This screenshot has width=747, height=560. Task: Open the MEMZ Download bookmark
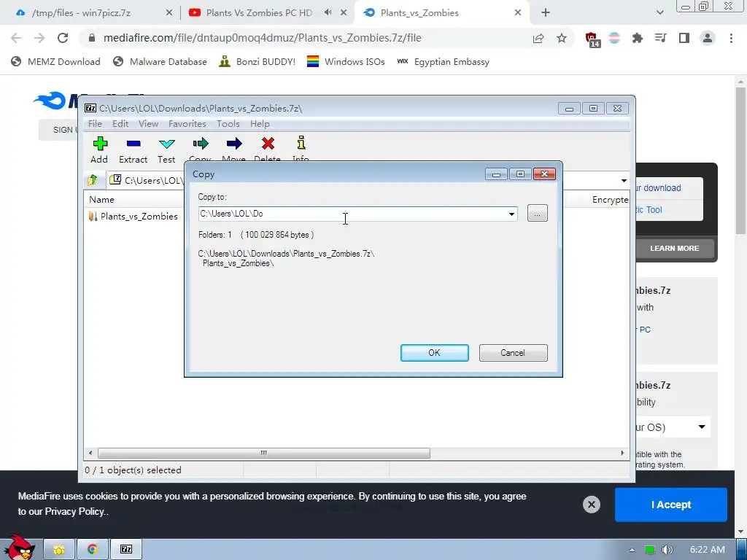(55, 61)
